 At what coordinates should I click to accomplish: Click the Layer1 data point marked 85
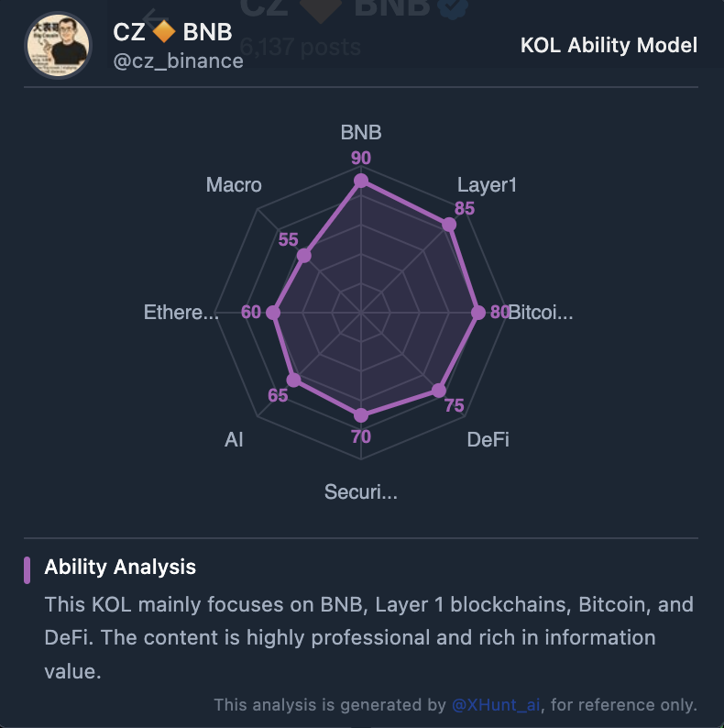coord(449,225)
